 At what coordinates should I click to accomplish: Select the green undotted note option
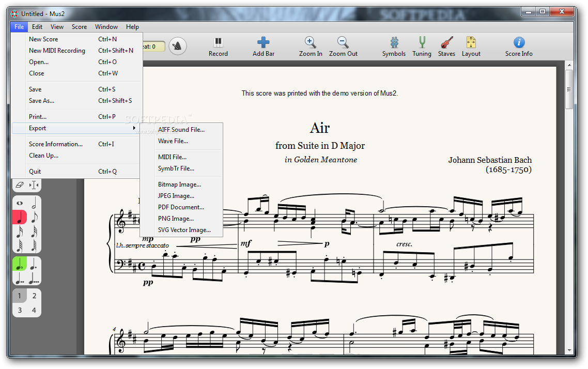pos(20,264)
